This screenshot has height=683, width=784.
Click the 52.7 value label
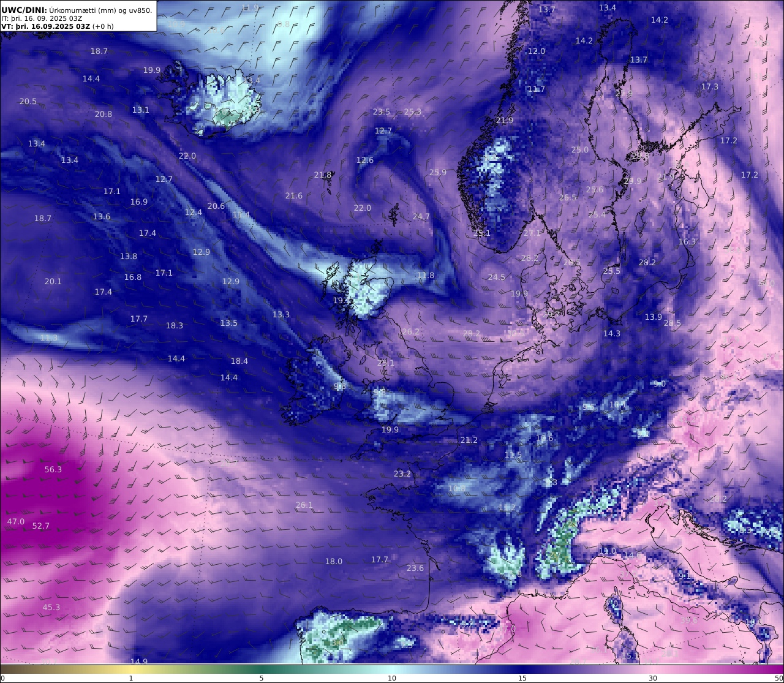tap(41, 526)
